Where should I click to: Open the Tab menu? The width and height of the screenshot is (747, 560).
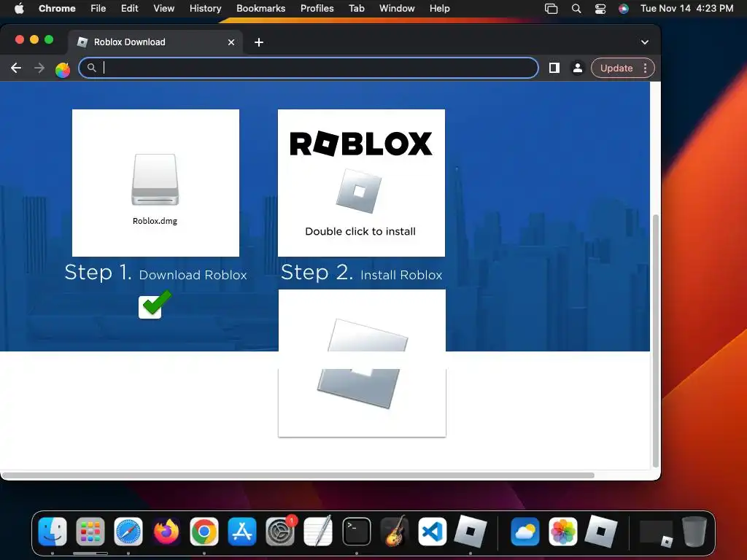point(356,8)
